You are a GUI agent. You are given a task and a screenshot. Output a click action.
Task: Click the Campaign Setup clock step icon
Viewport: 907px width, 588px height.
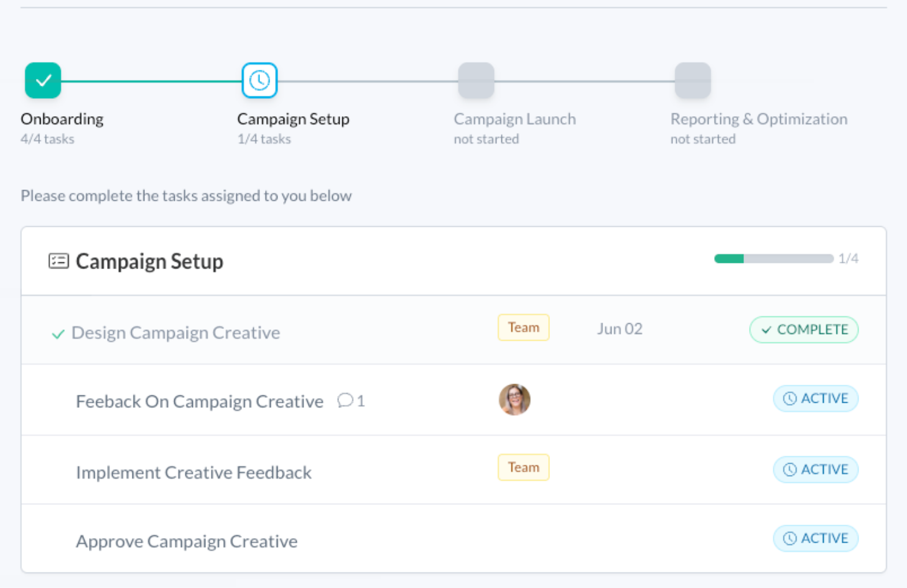(259, 80)
